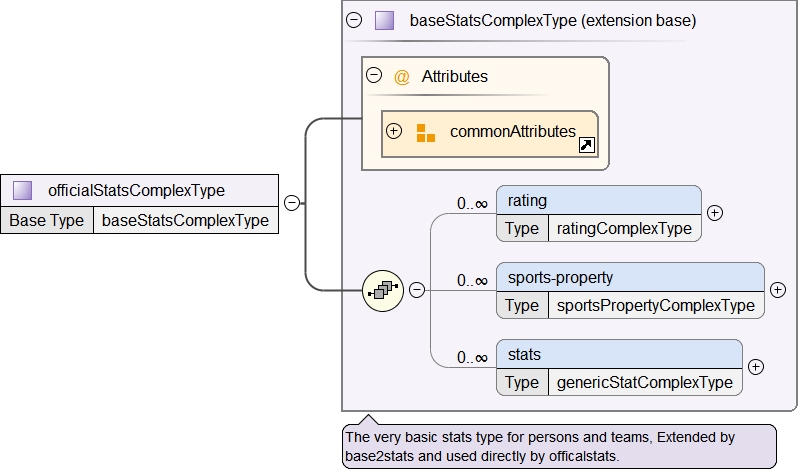Expand the rating element
Image resolution: width=799 pixels, height=472 pixels.
715,213
